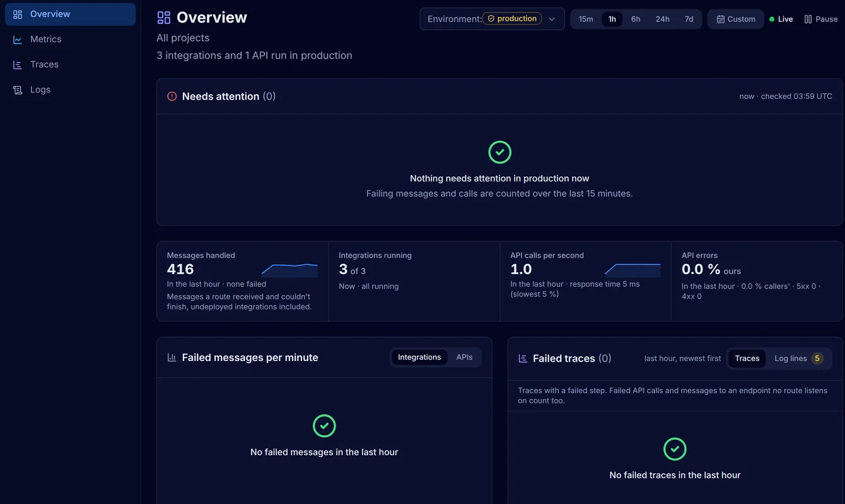Go to Overview in sidebar
Screen dimensions: 845x504
[x=71, y=14]
